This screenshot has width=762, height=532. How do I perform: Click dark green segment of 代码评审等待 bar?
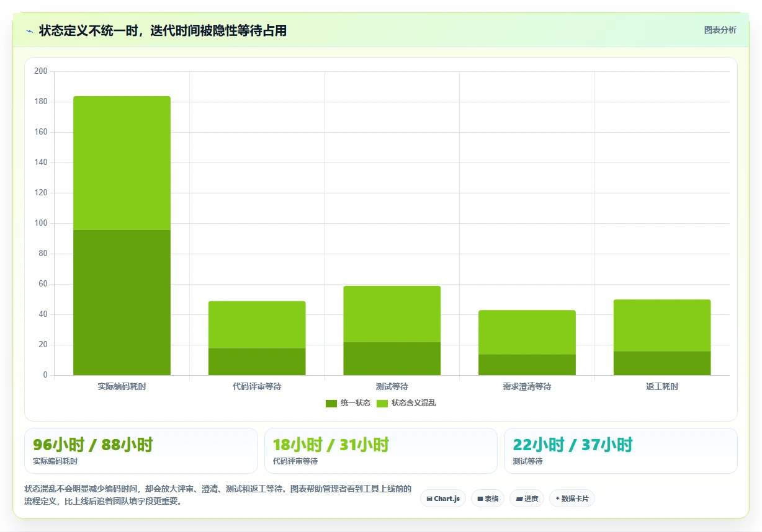tap(257, 361)
